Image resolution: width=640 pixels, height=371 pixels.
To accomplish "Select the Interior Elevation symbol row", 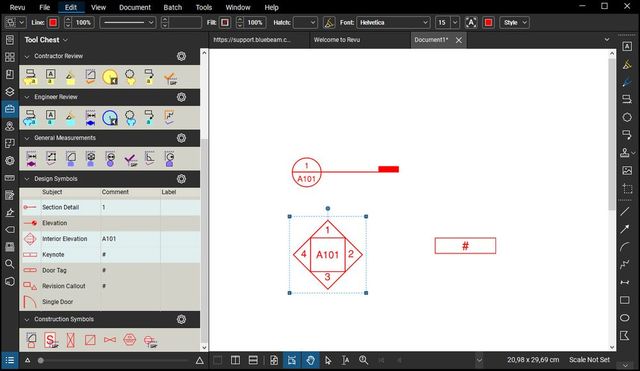I will (x=110, y=239).
